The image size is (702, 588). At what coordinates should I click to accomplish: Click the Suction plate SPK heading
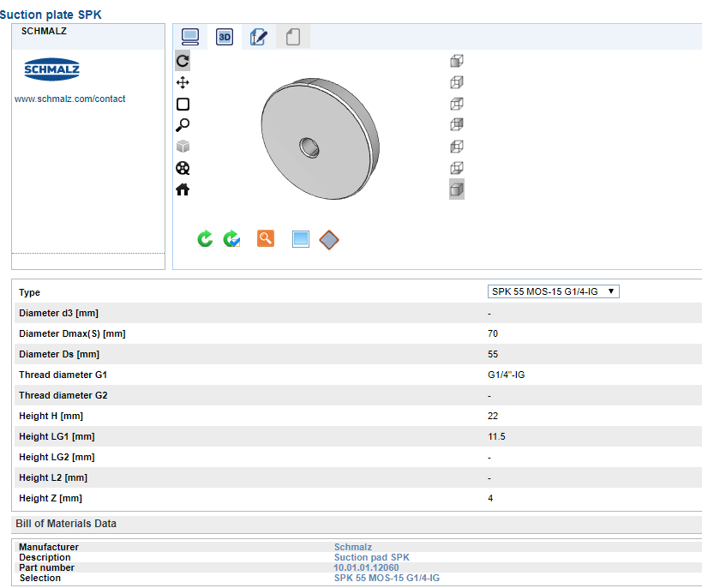click(51, 15)
